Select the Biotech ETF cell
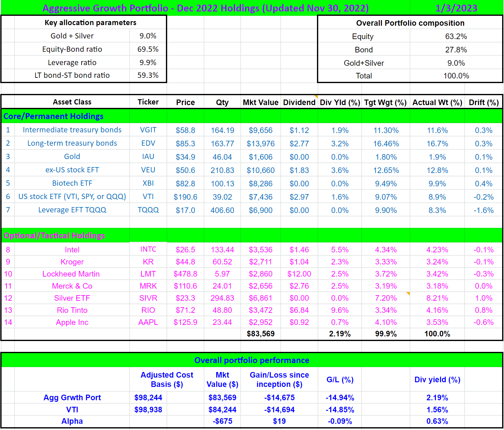 click(x=72, y=183)
